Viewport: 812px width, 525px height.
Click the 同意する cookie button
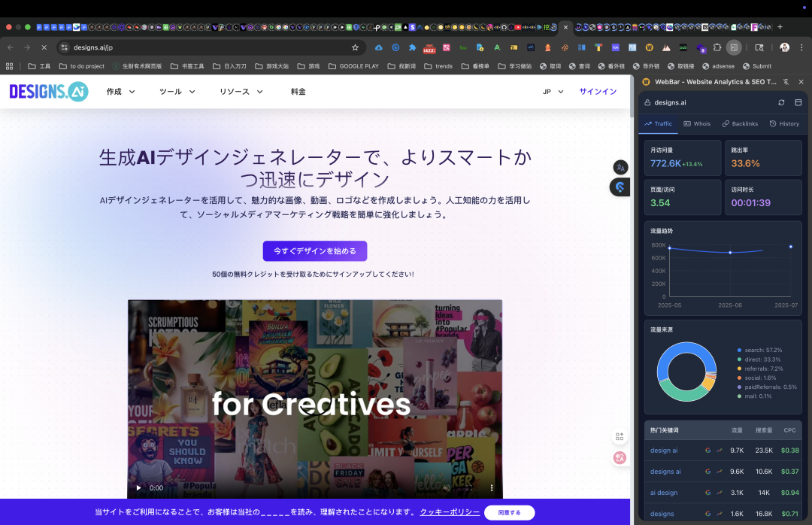(x=510, y=512)
